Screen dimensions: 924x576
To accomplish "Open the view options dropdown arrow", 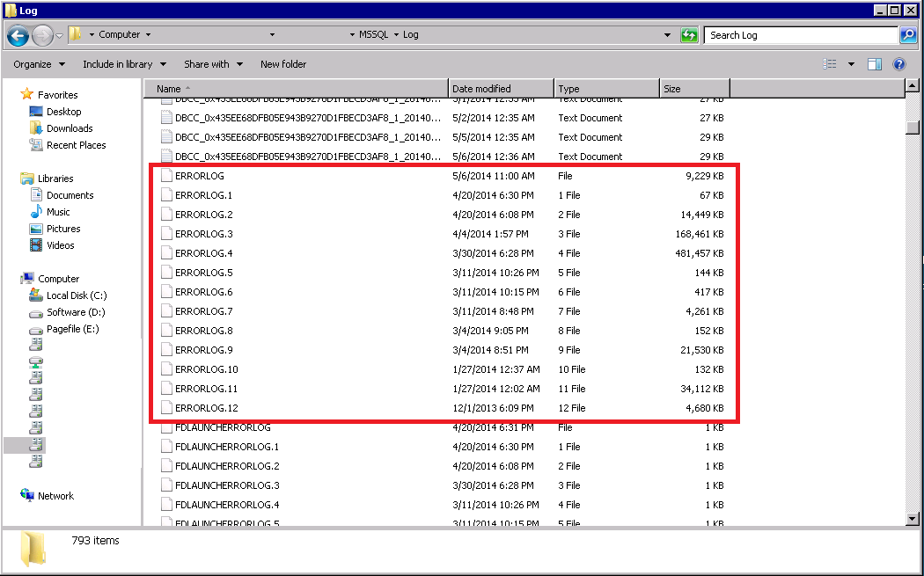I will (x=851, y=64).
